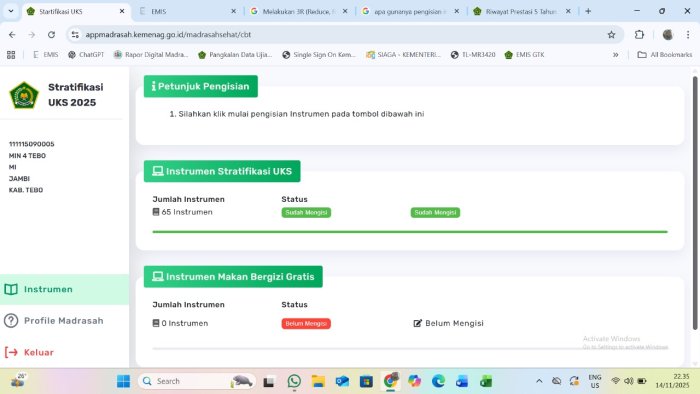Open Excel from the taskbar

486,382
